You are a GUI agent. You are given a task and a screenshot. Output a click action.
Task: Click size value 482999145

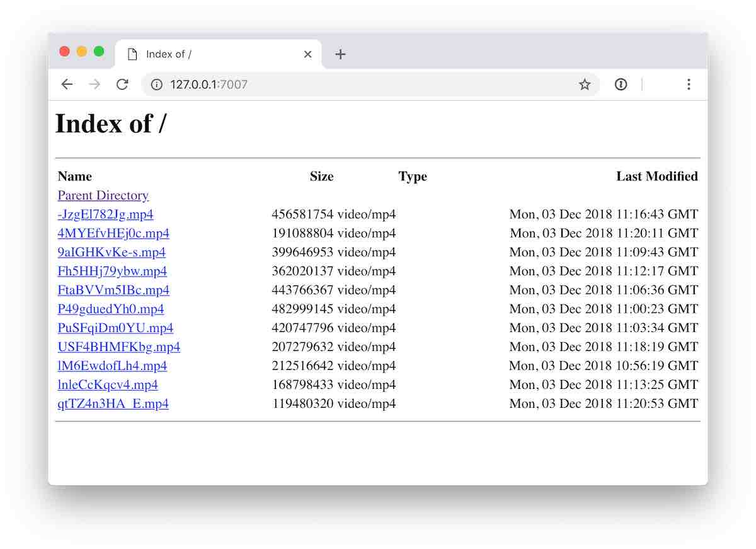coord(302,309)
